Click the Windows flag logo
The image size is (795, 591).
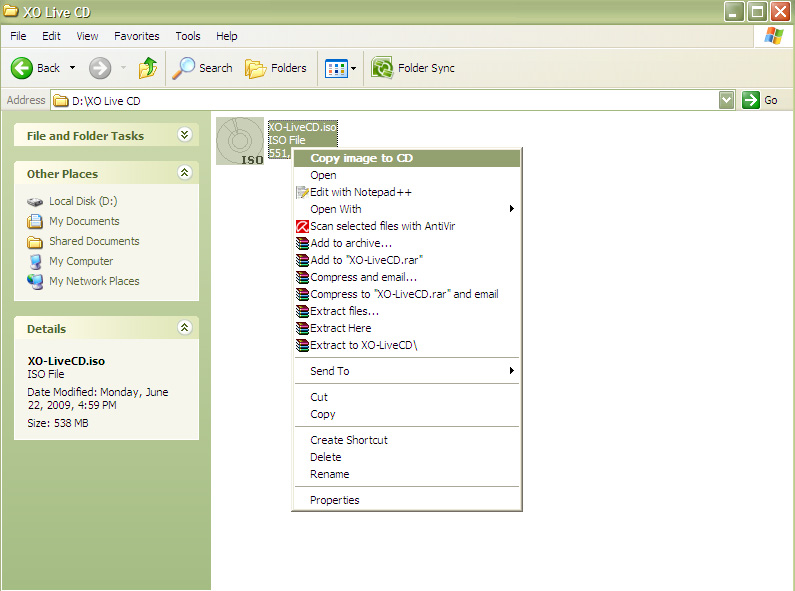pyautogui.click(x=774, y=36)
